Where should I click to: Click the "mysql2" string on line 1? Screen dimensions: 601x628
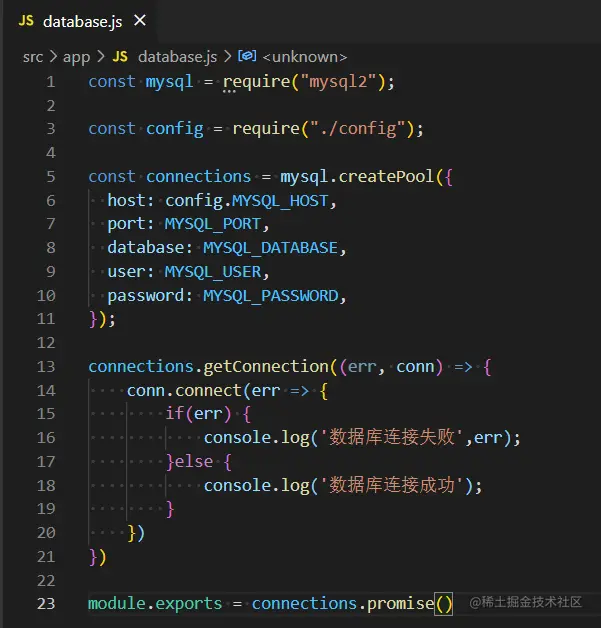pyautogui.click(x=338, y=82)
